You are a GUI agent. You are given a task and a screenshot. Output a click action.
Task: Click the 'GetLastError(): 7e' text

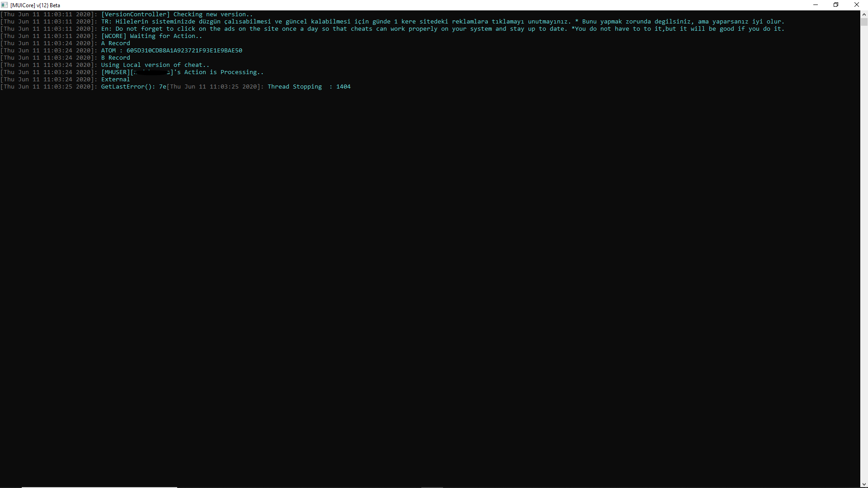tap(134, 87)
